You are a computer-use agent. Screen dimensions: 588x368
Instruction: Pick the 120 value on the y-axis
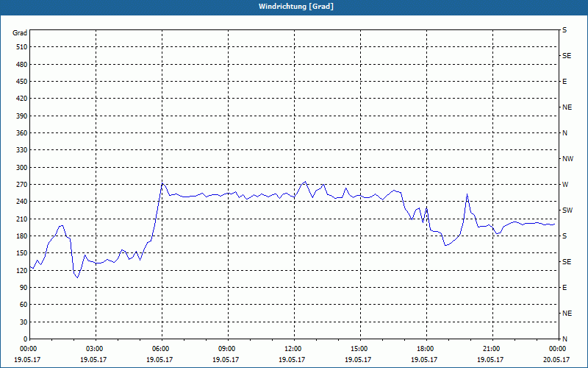(x=22, y=270)
